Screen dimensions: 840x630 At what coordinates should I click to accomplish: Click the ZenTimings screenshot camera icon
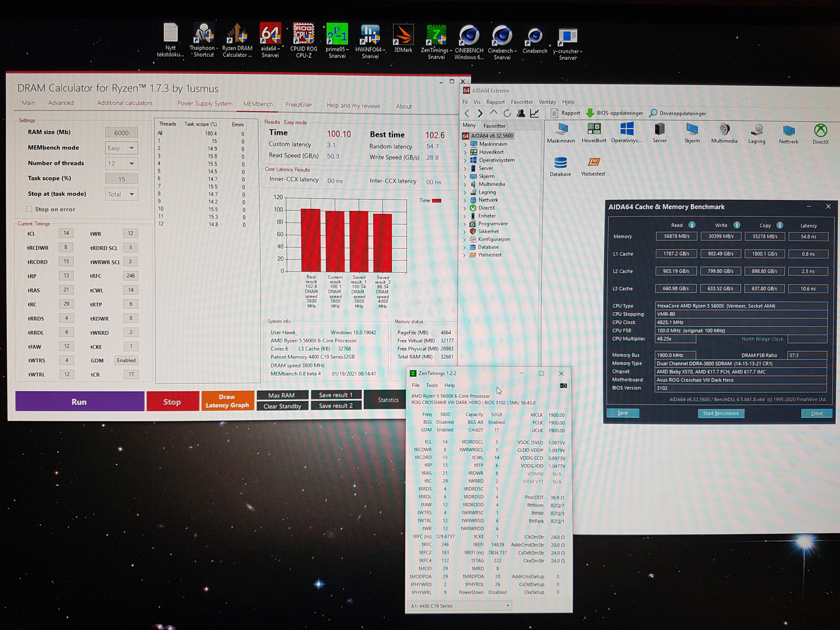[563, 386]
